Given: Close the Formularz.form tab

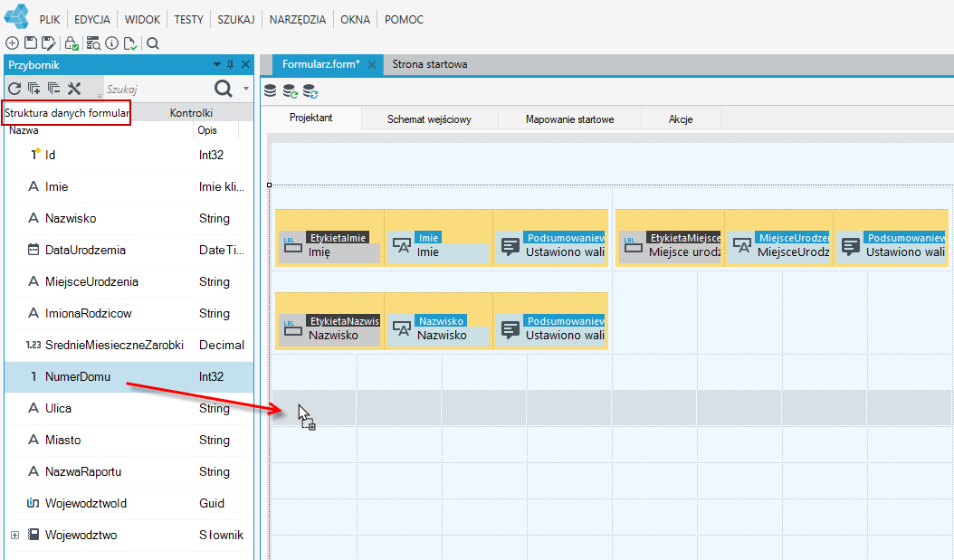Looking at the screenshot, I should 372,64.
